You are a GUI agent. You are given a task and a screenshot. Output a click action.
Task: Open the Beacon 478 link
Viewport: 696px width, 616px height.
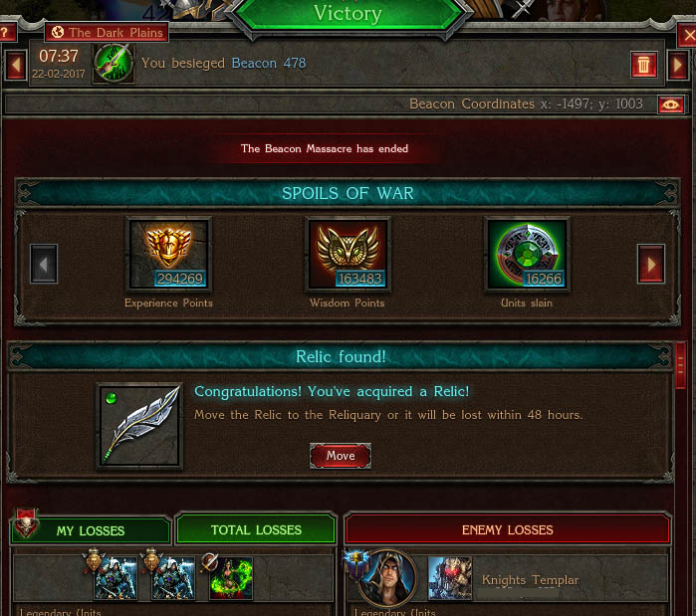[x=269, y=64]
